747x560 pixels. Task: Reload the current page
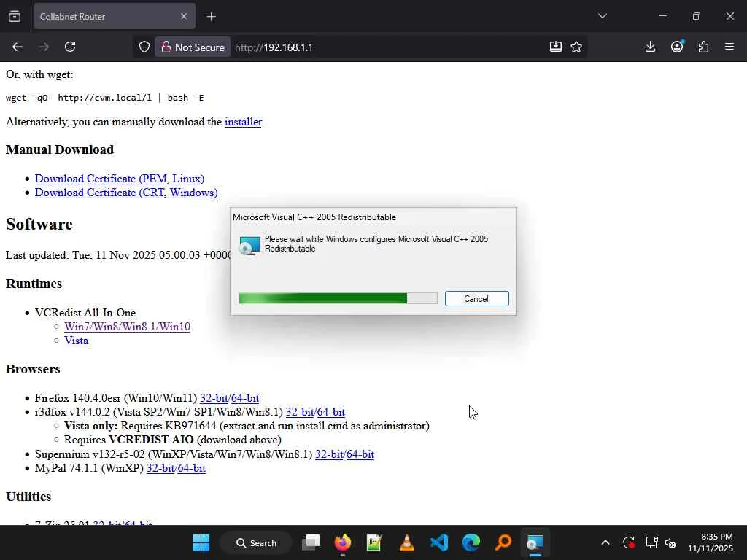pos(70,47)
